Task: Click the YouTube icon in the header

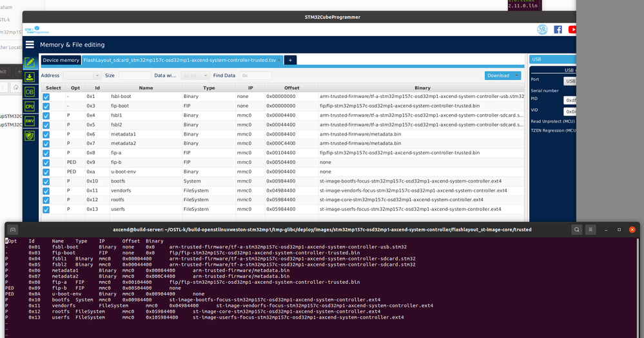Action: tap(572, 30)
